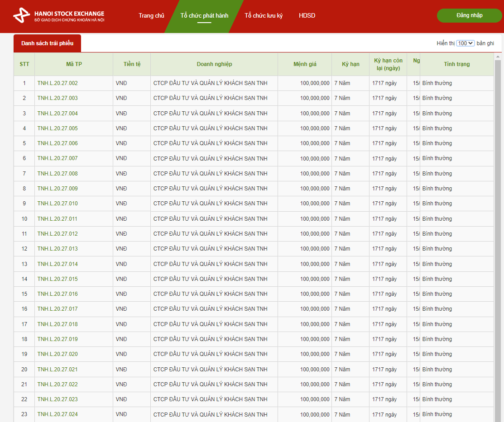Click the Doanh nghiệp column header
The height and width of the screenshot is (422, 504).
point(214,64)
